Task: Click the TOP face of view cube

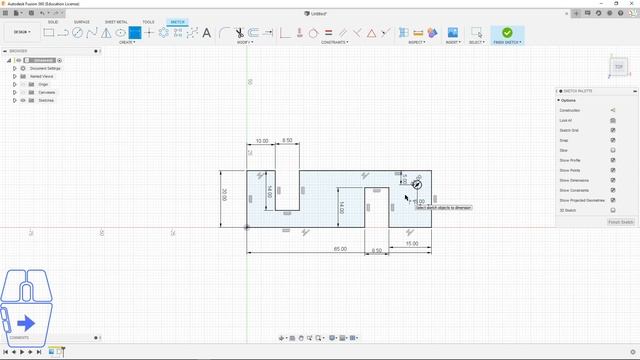Action: click(x=619, y=67)
